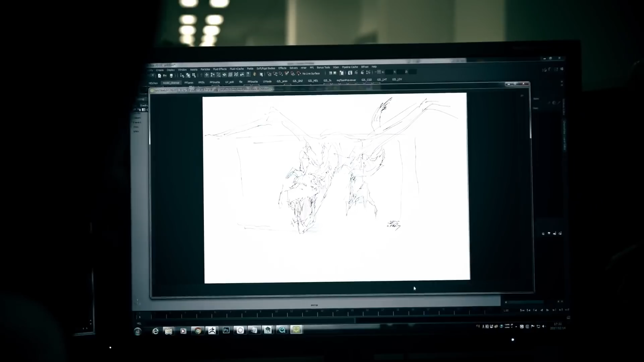Image resolution: width=644 pixels, height=362 pixels.
Task: Switch to the mqToonPreviewer shelf tab
Action: click(346, 80)
